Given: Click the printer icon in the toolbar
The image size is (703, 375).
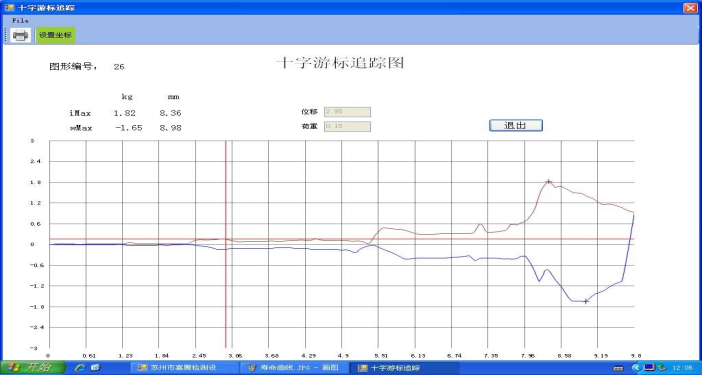Looking at the screenshot, I should pyautogui.click(x=20, y=35).
